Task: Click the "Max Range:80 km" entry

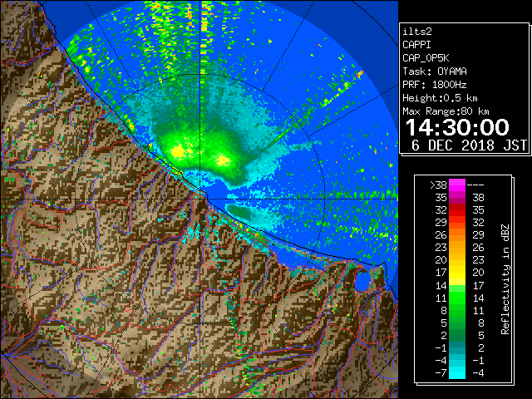Action: 446,111
